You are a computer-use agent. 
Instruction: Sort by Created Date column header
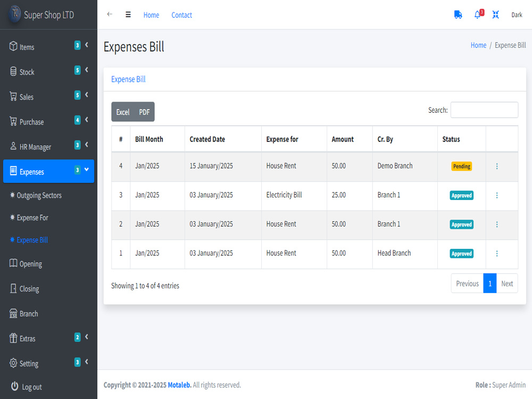tap(223, 139)
